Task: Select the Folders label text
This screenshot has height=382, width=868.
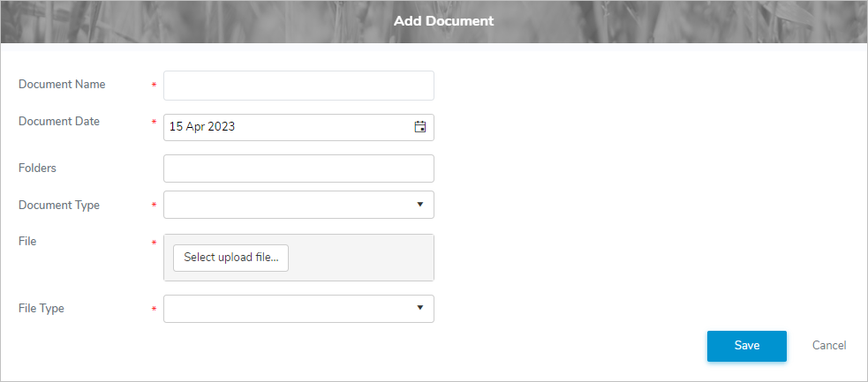Action: pyautogui.click(x=38, y=168)
